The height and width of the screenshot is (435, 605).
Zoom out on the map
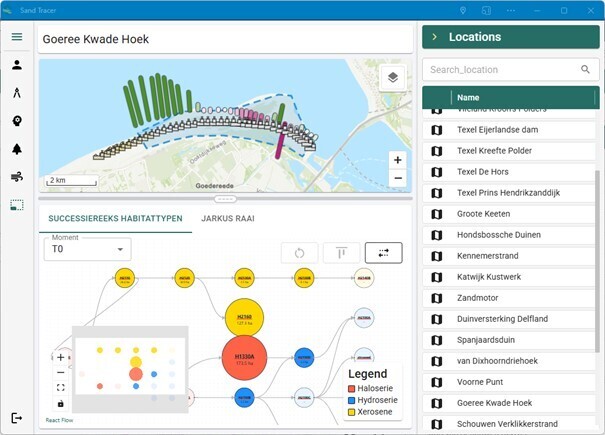pos(398,178)
